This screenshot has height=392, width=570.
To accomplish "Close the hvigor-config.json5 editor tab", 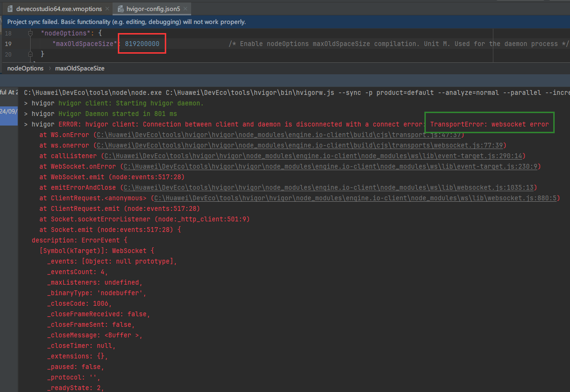I will coord(185,9).
